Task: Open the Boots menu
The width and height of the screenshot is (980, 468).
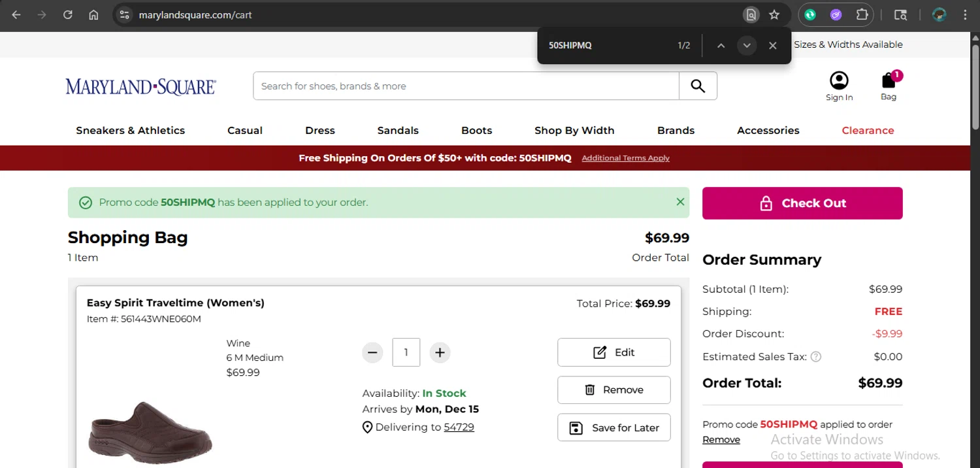Action: coord(476,130)
